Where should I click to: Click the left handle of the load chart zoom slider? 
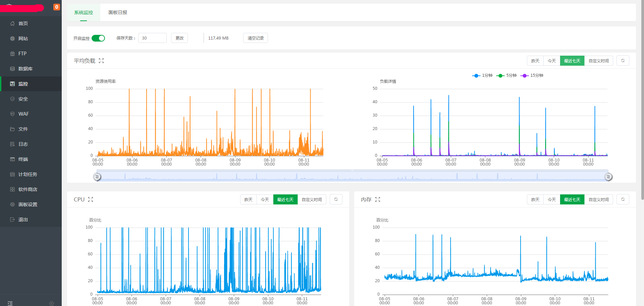[97, 177]
